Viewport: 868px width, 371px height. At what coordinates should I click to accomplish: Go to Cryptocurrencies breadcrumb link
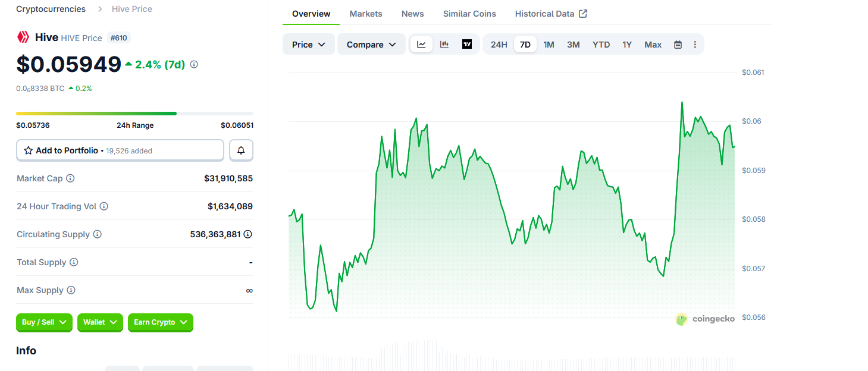pos(51,9)
